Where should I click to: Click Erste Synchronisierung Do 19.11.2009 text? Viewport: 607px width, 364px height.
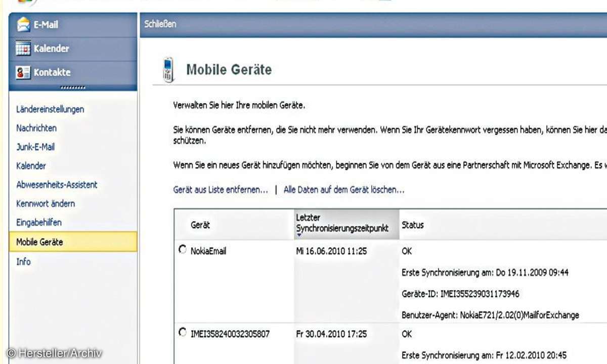click(x=485, y=272)
